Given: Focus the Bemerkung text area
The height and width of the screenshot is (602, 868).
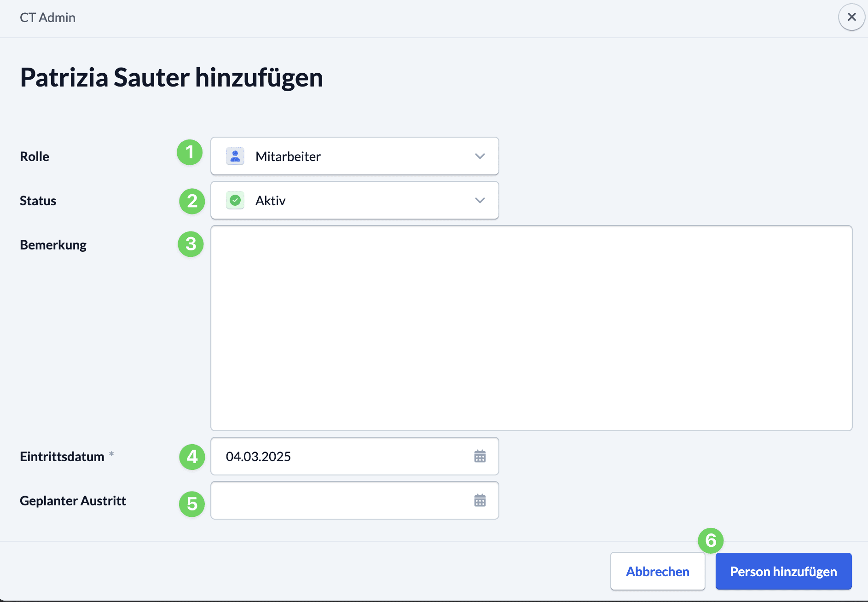Looking at the screenshot, I should click(531, 328).
